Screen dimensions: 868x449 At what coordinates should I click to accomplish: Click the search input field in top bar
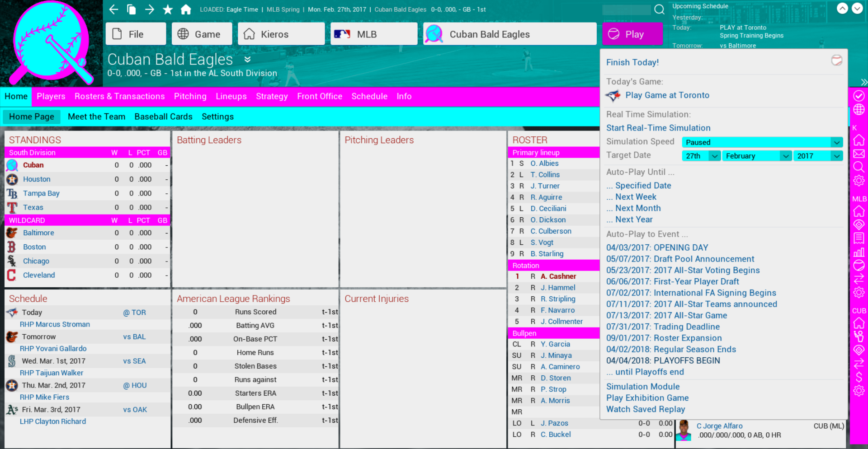point(627,9)
